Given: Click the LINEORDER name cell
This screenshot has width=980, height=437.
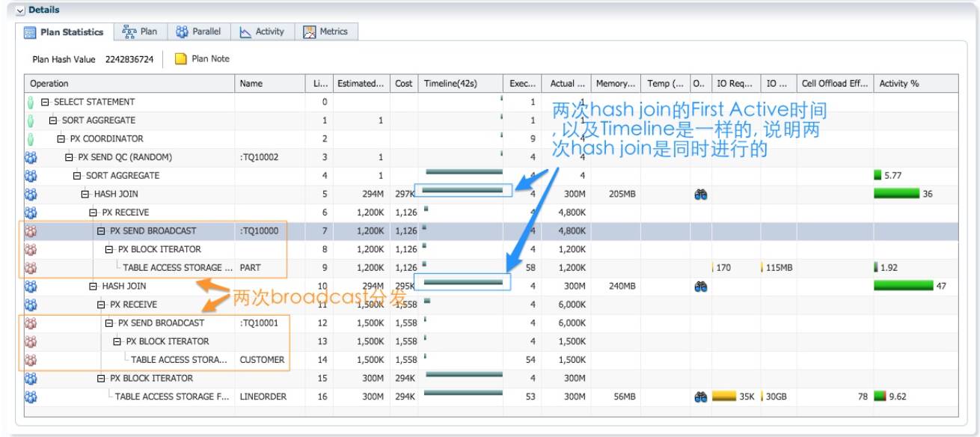Looking at the screenshot, I should (x=263, y=397).
